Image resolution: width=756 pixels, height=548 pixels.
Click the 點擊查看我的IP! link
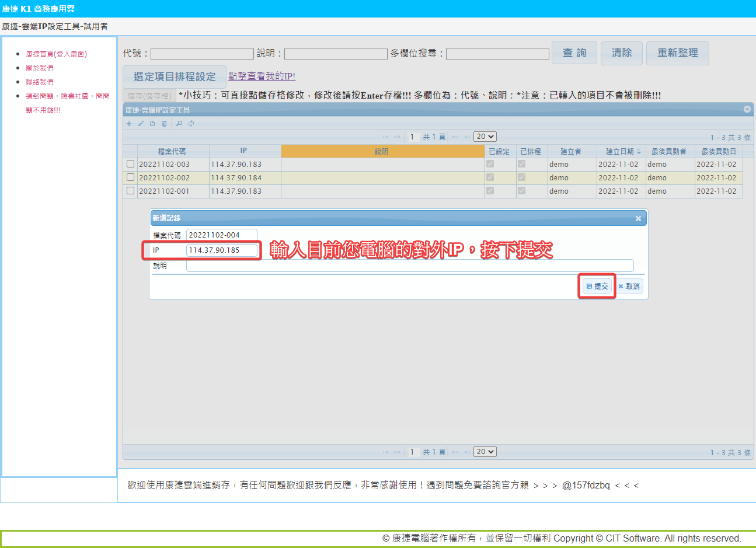click(x=262, y=76)
